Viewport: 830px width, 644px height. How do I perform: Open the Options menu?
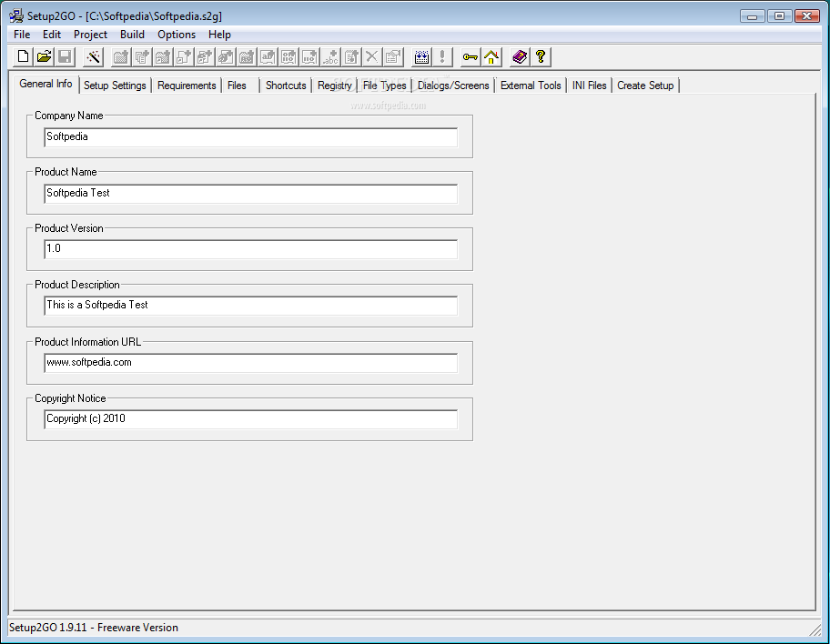click(177, 35)
